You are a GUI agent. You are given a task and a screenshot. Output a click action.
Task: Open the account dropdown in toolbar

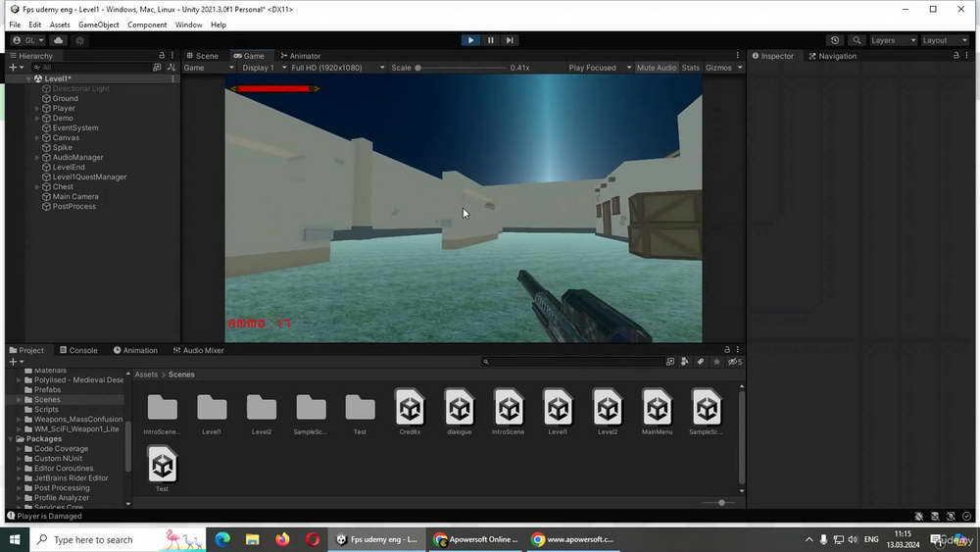coord(28,40)
